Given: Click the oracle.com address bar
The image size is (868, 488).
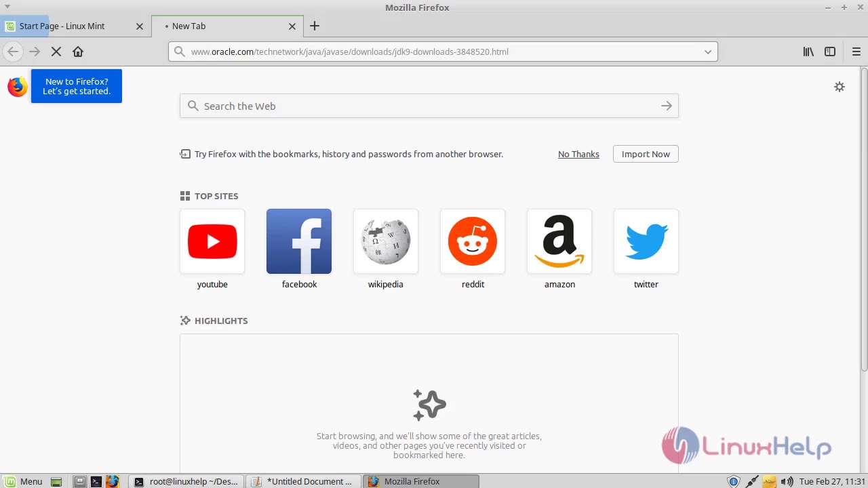Looking at the screenshot, I should pos(443,52).
